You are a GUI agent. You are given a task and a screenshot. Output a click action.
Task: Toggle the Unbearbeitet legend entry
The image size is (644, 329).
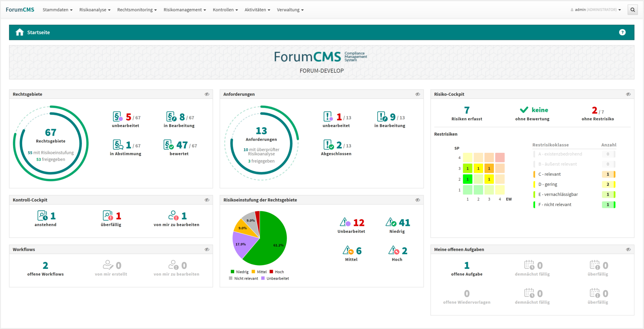pos(275,278)
